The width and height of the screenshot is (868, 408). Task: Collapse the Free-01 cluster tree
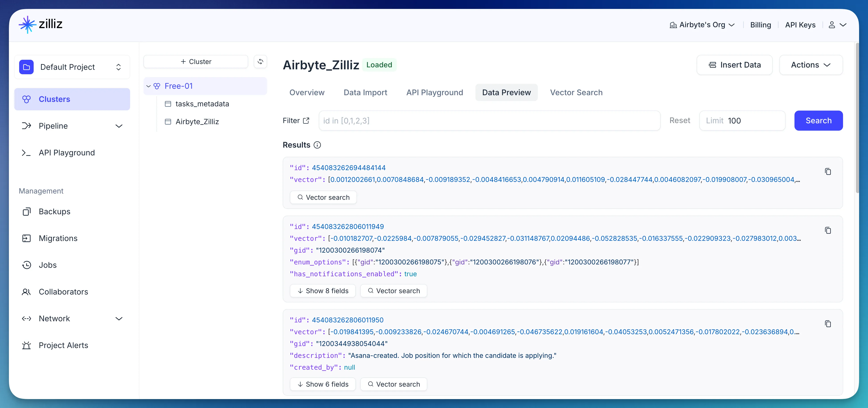coord(148,86)
